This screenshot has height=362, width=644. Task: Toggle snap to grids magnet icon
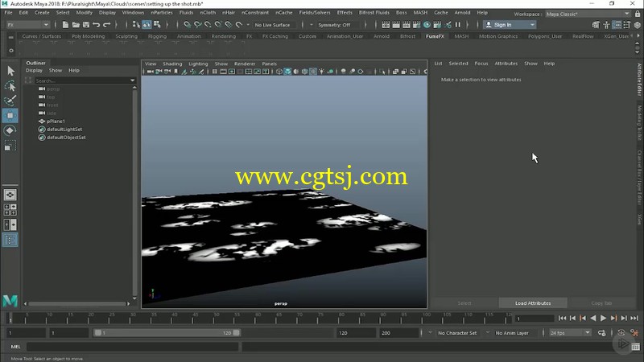coord(187,25)
